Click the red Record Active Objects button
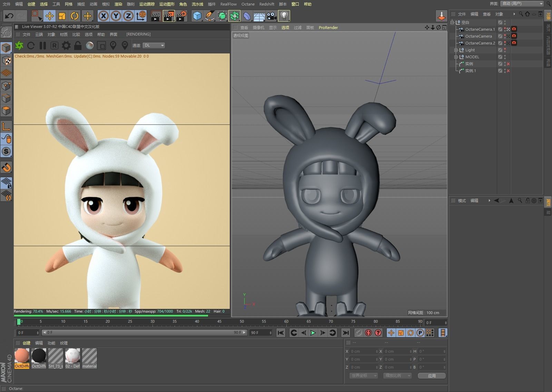Viewport: 552px width, 392px height. (368, 333)
